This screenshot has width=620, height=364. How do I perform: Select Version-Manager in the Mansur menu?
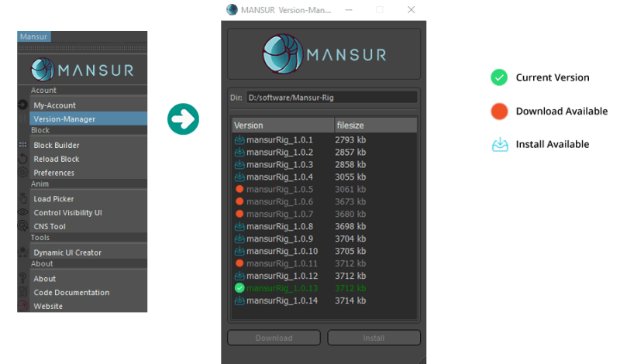(x=88, y=118)
